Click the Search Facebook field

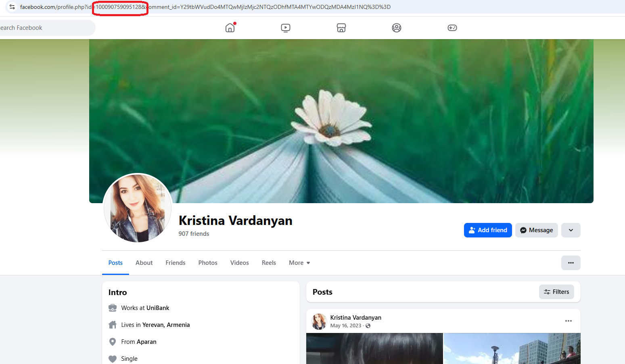click(44, 28)
